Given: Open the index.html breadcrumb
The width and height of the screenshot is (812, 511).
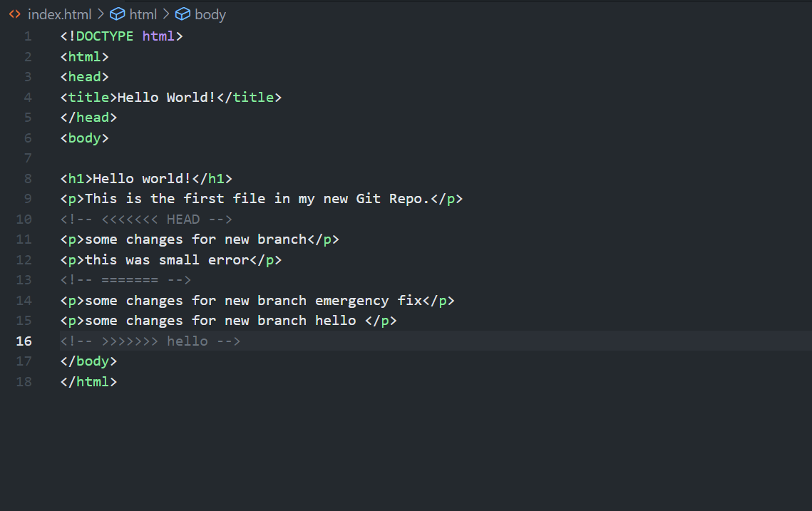Looking at the screenshot, I should [60, 14].
